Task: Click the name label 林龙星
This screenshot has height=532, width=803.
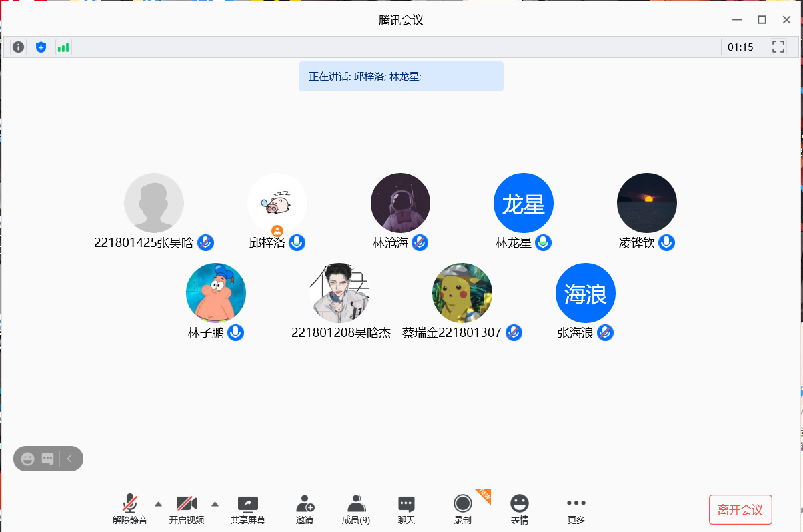Action: tap(514, 243)
